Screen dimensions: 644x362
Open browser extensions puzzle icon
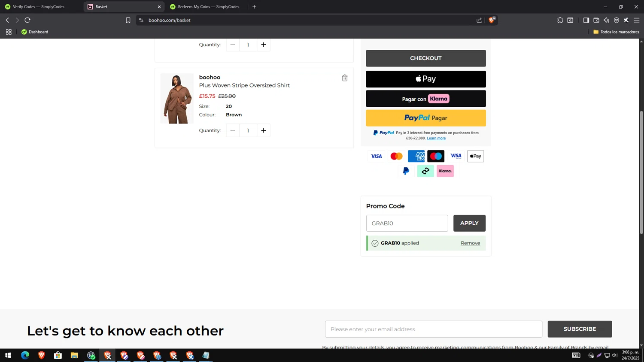pyautogui.click(x=560, y=20)
